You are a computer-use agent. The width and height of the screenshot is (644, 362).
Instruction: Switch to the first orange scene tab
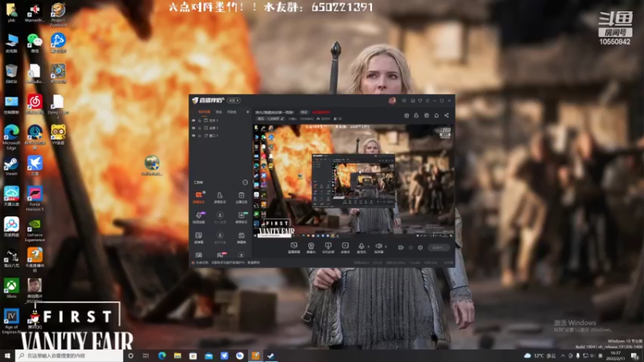point(204,112)
